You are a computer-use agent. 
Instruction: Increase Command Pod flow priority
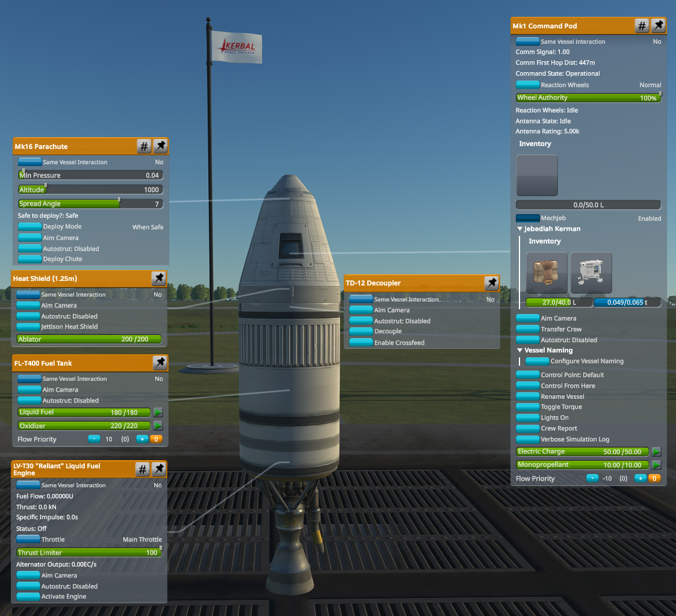pos(640,478)
